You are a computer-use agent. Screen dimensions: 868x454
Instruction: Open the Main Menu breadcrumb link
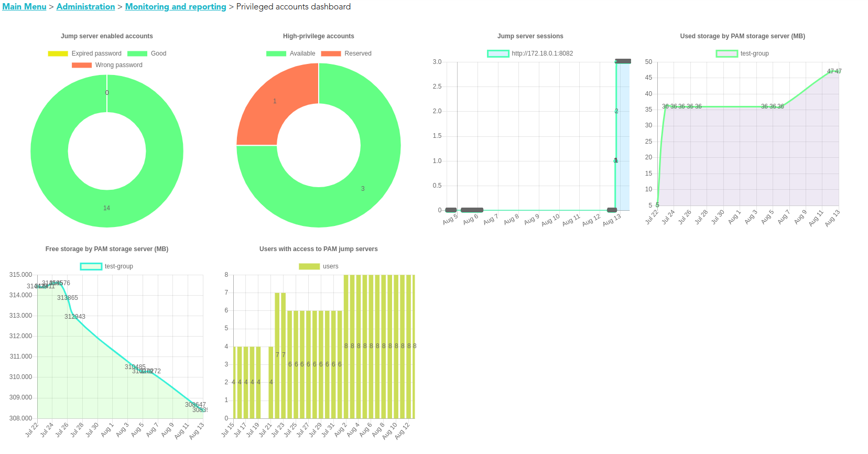(24, 7)
